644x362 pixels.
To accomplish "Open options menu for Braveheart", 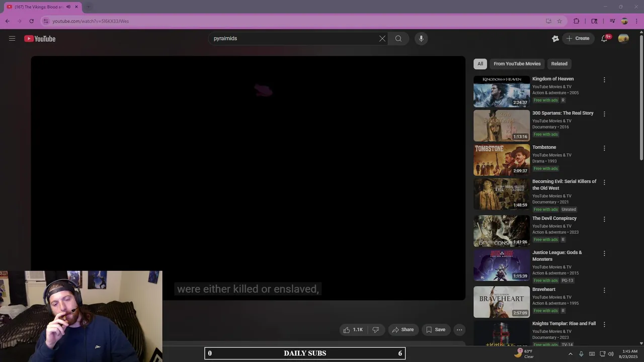I will (604, 290).
